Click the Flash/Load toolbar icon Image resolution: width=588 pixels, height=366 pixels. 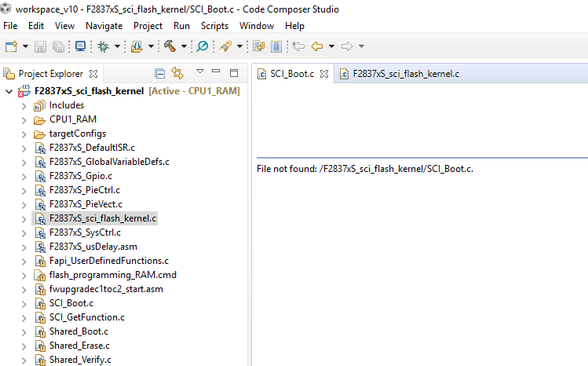pyautogui.click(x=137, y=46)
